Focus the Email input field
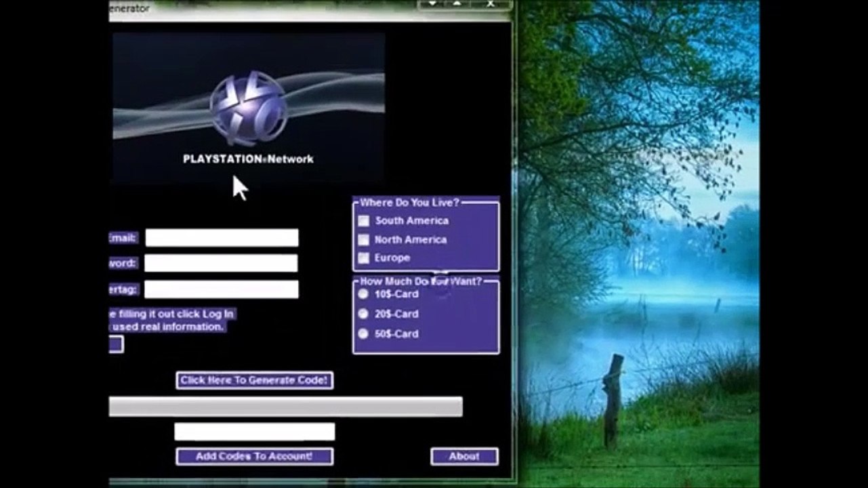The image size is (868, 488). [x=222, y=238]
